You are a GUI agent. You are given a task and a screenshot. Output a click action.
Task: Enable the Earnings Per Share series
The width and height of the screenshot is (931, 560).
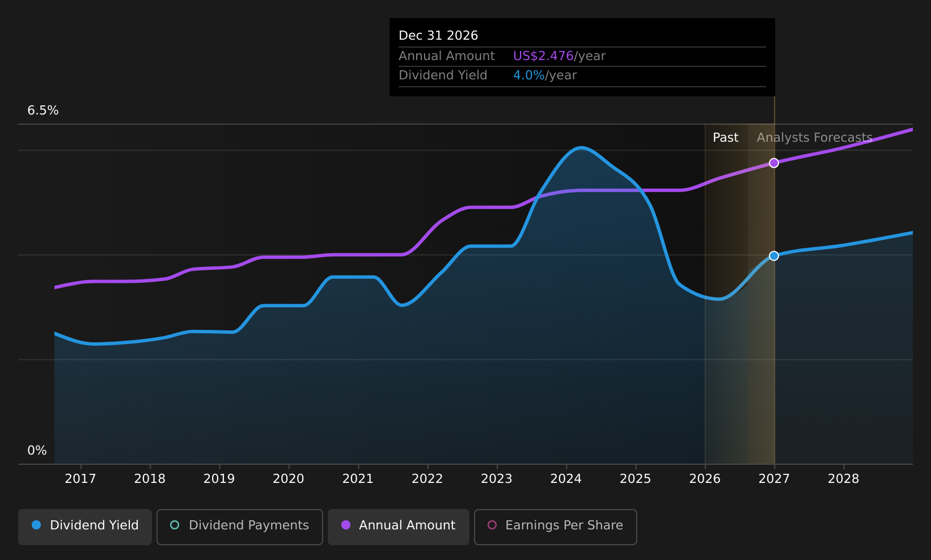[x=556, y=527]
